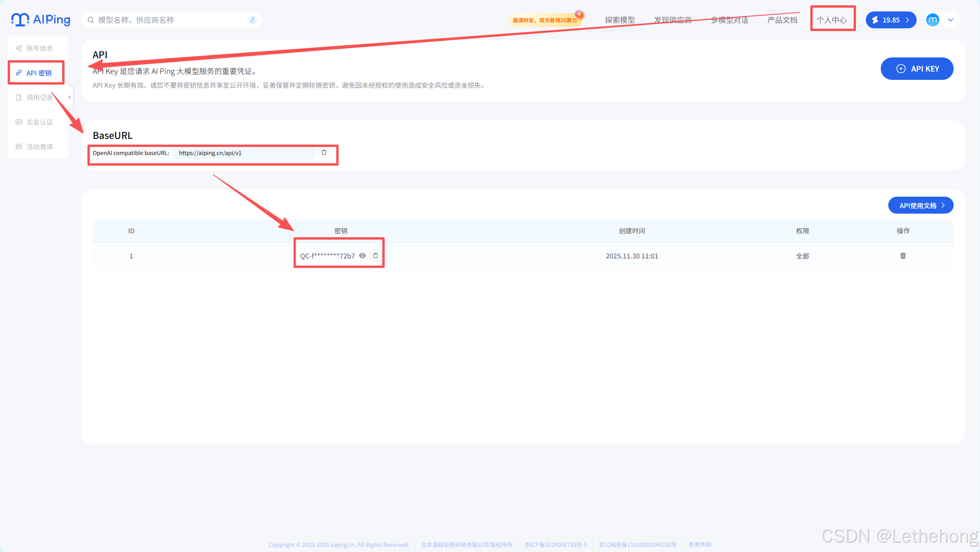The width and height of the screenshot is (980, 552).
Task: Click the user avatar icon
Action: (932, 20)
